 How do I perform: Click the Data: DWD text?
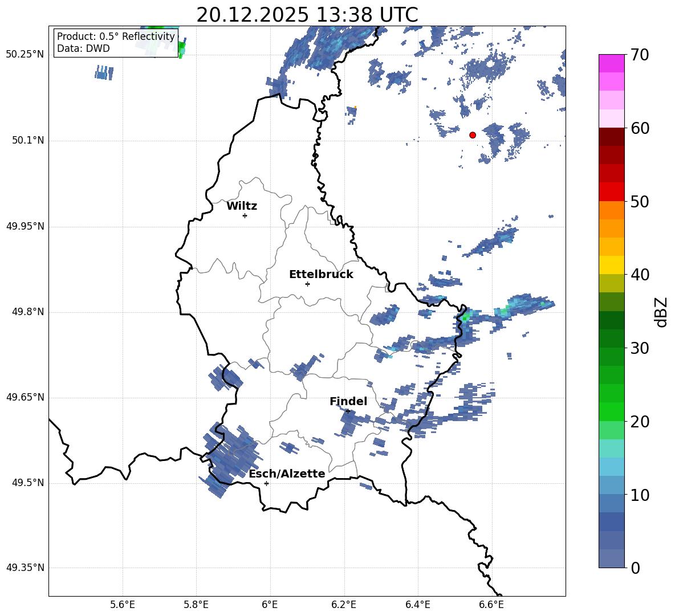coord(83,48)
